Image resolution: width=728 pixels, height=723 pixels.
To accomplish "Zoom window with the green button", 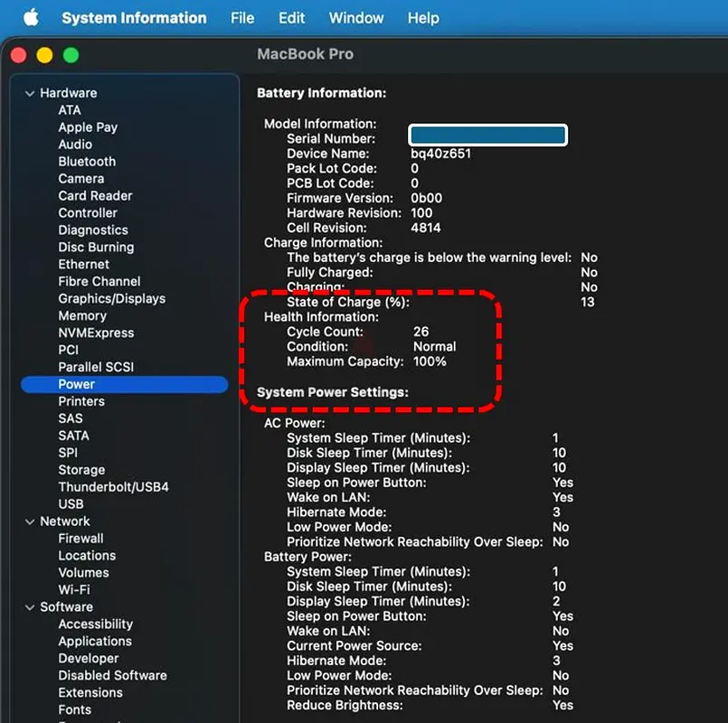I will coord(71,55).
